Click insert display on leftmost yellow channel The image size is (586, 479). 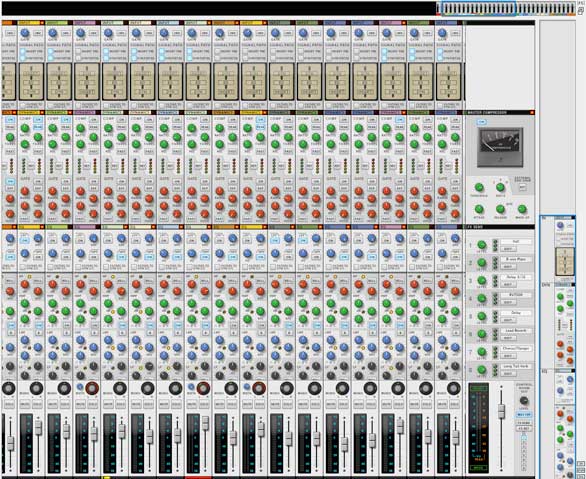[x=31, y=82]
